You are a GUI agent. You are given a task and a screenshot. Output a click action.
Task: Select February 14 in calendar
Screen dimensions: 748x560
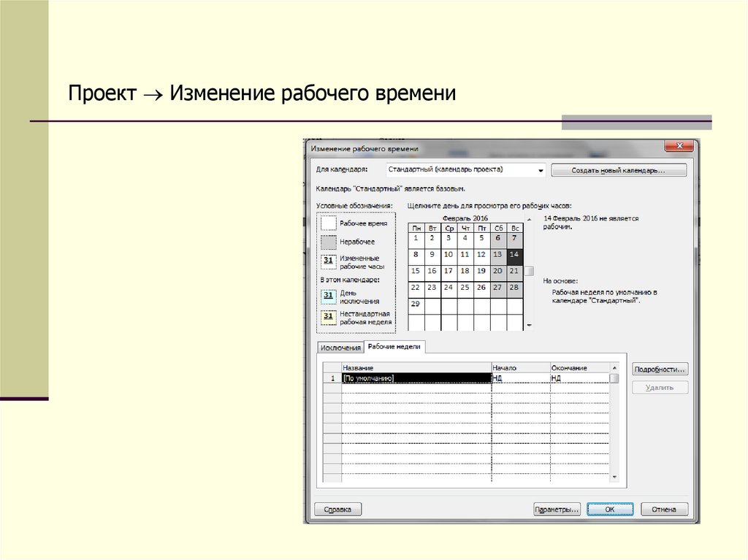point(514,256)
